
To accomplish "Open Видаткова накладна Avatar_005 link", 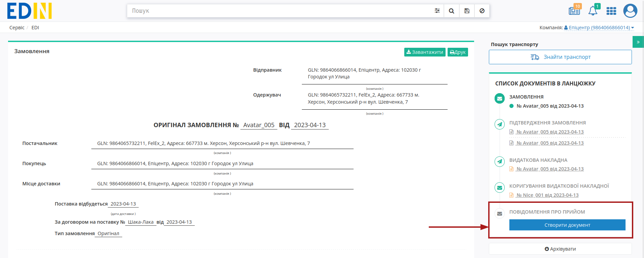I will pyautogui.click(x=550, y=169).
